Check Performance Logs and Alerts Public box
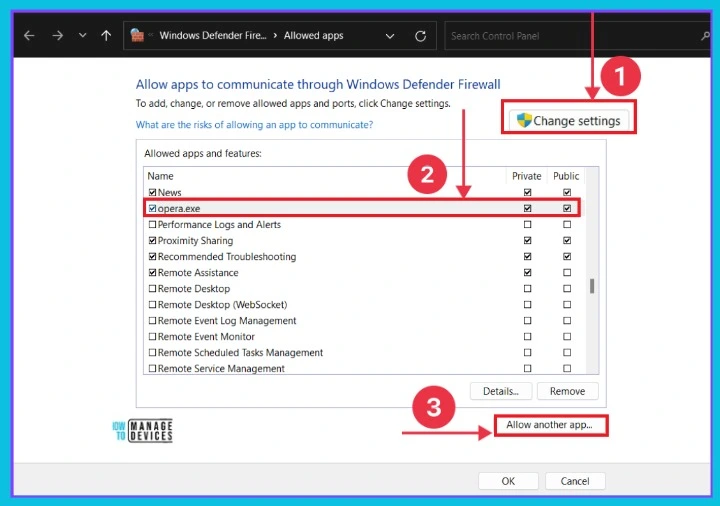 [567, 225]
